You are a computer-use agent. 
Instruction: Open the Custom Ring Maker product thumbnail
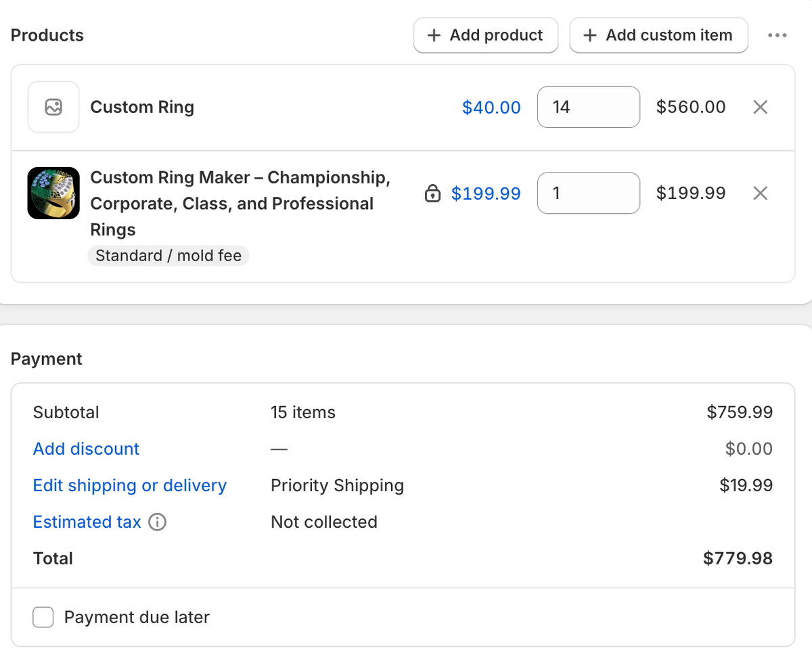click(53, 193)
